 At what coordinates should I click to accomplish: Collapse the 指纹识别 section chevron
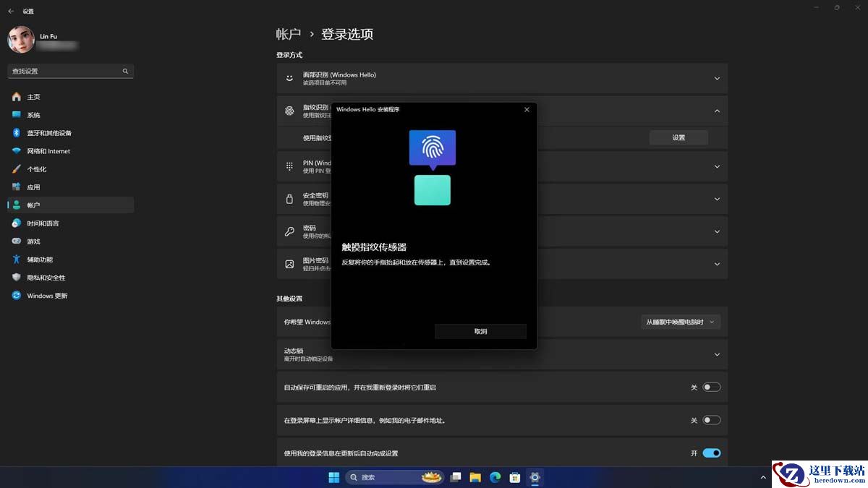[x=717, y=111]
